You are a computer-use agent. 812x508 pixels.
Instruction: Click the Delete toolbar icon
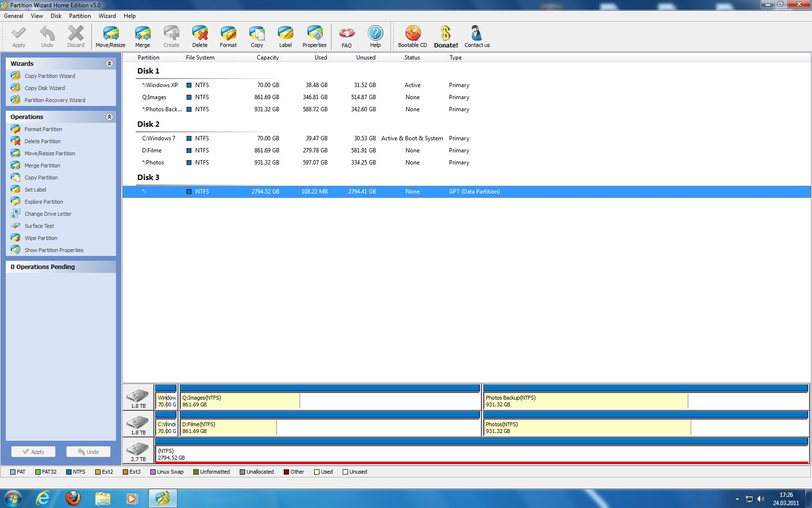tap(200, 37)
